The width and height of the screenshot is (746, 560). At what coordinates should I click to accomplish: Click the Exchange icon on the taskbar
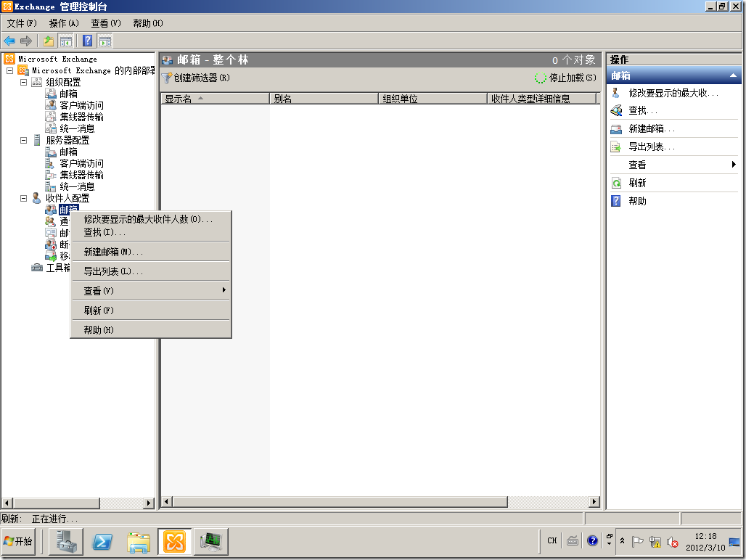pos(175,541)
